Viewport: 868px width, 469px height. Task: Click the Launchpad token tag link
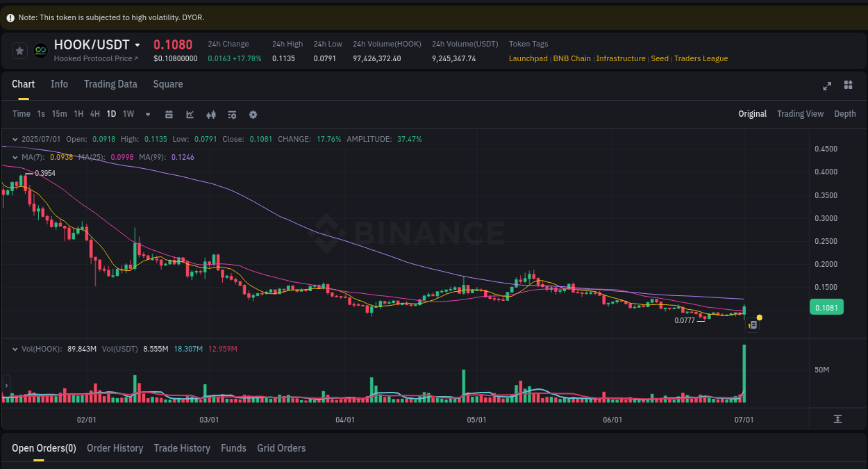point(528,58)
